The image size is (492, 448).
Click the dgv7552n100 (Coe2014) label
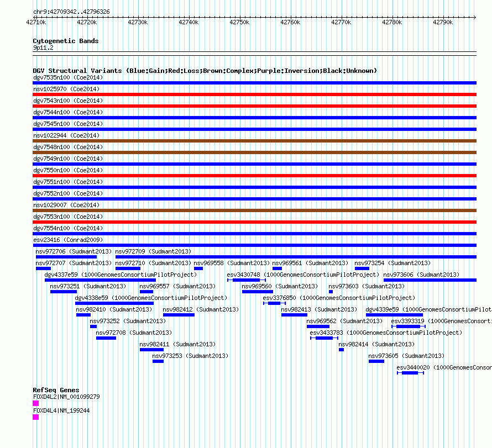click(68, 193)
